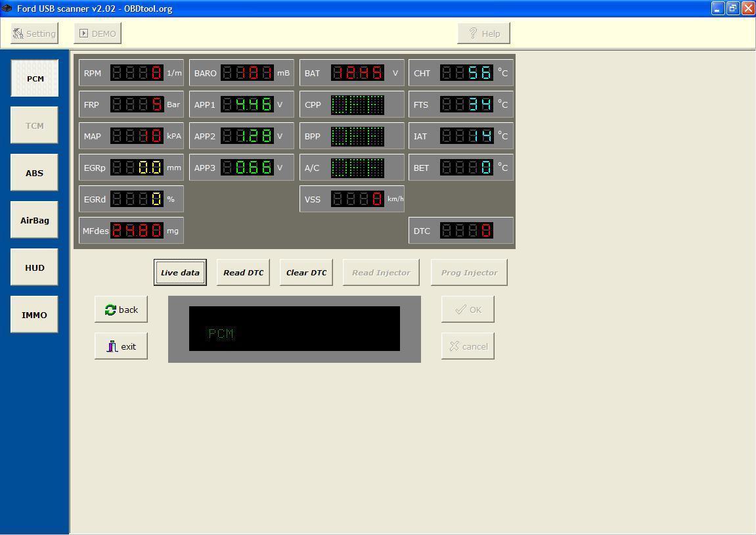Minimize the Ford USB scanner window
The width and height of the screenshot is (756, 535).
[x=718, y=8]
